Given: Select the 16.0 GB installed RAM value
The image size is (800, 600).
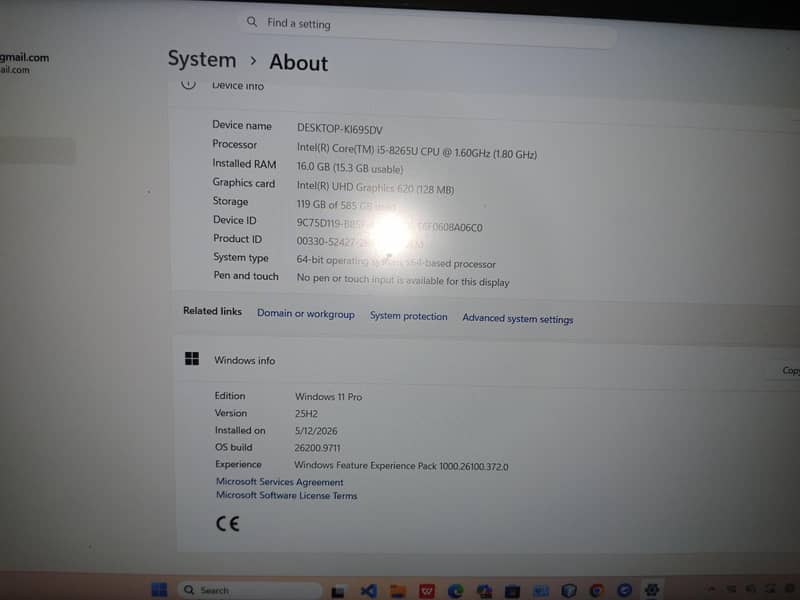Looking at the screenshot, I should (349, 167).
